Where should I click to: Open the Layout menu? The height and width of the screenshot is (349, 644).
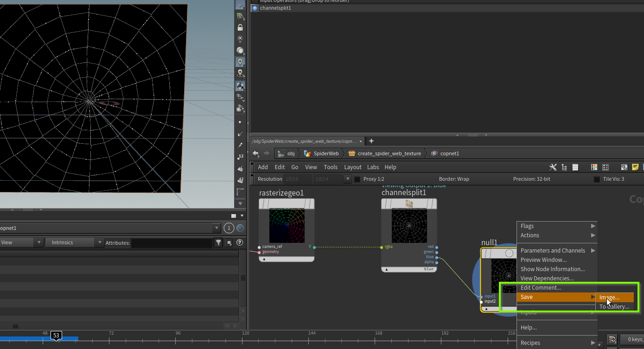353,167
